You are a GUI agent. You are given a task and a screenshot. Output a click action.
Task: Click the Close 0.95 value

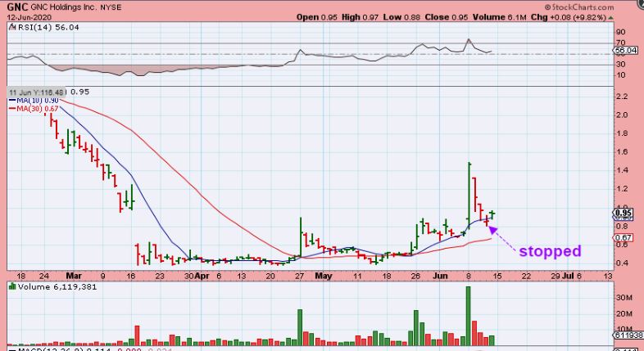pyautogui.click(x=447, y=17)
